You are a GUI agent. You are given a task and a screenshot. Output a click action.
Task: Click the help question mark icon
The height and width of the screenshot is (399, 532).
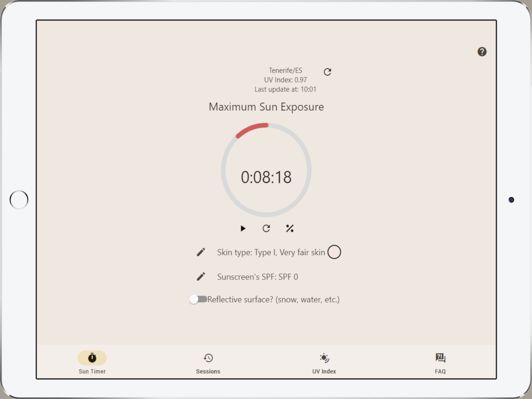(482, 52)
